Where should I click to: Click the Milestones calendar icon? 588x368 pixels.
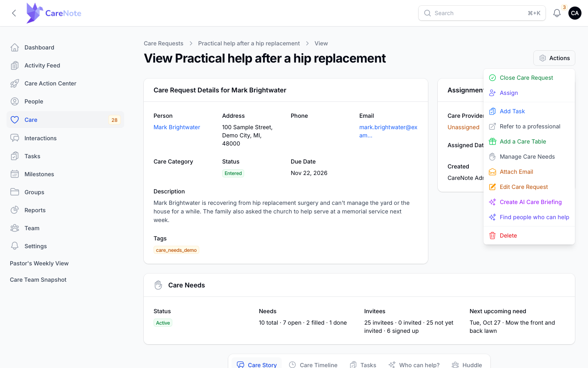[x=15, y=174]
